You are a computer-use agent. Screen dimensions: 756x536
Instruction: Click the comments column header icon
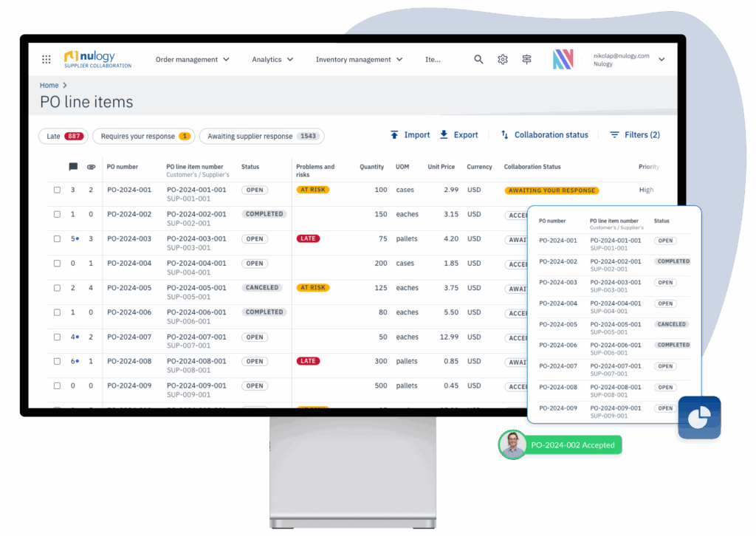point(73,167)
